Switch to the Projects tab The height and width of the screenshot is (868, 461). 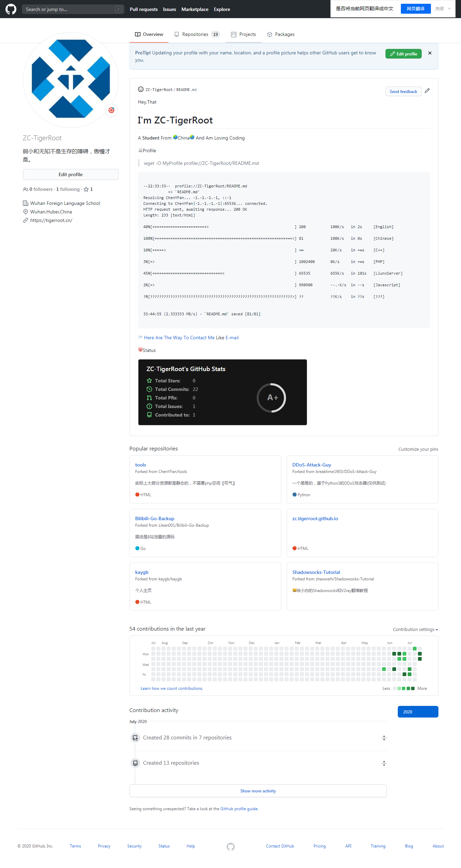(243, 34)
